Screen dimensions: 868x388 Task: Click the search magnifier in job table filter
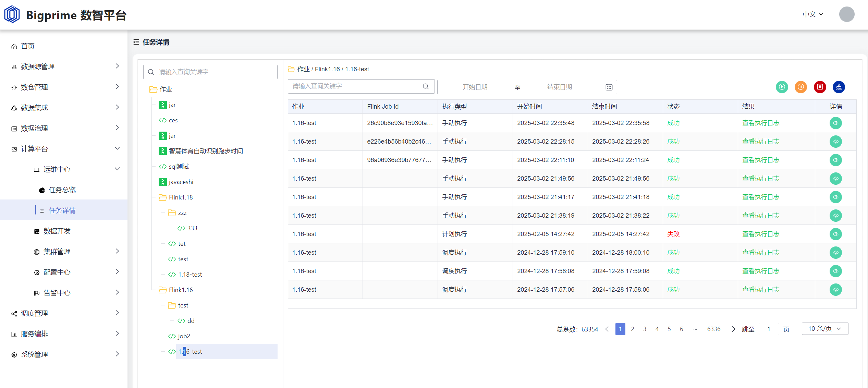coord(426,86)
